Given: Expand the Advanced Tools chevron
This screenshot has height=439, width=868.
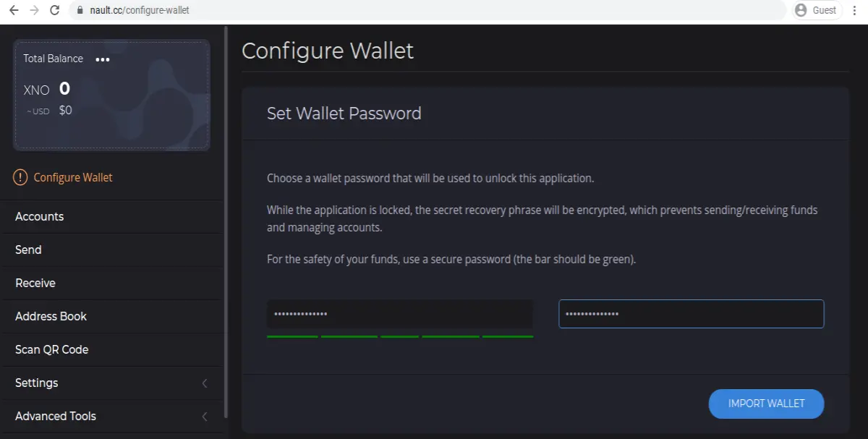Looking at the screenshot, I should pos(205,417).
